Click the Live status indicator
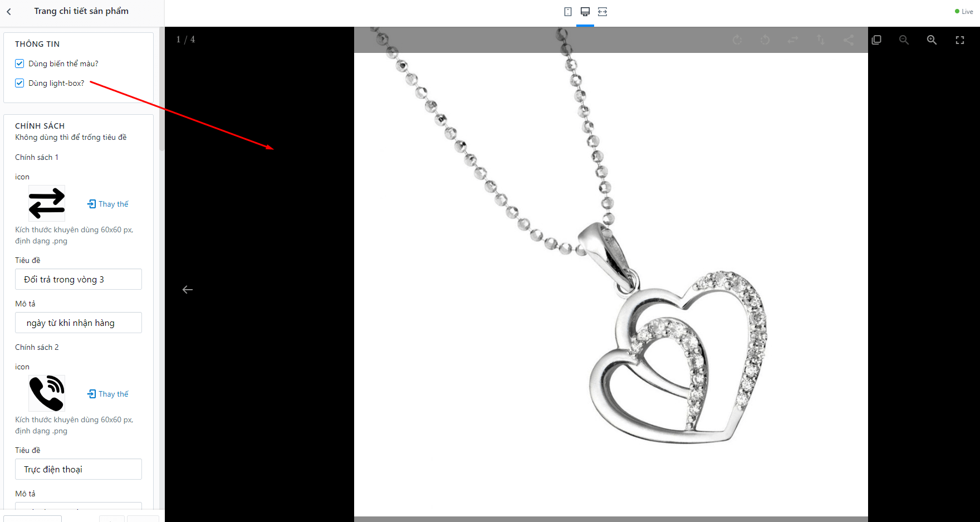The width and height of the screenshot is (980, 522). (x=964, y=12)
